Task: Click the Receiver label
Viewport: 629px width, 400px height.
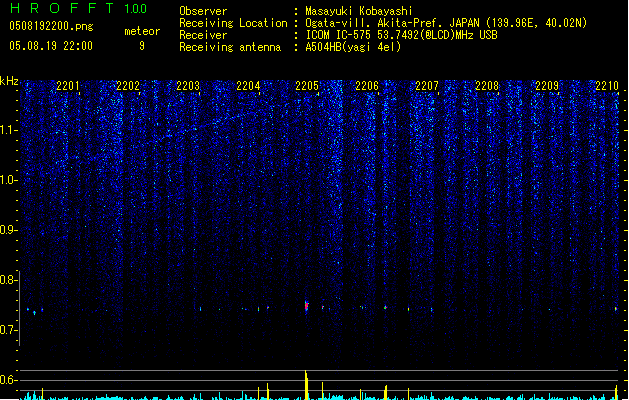Action: coord(203,35)
